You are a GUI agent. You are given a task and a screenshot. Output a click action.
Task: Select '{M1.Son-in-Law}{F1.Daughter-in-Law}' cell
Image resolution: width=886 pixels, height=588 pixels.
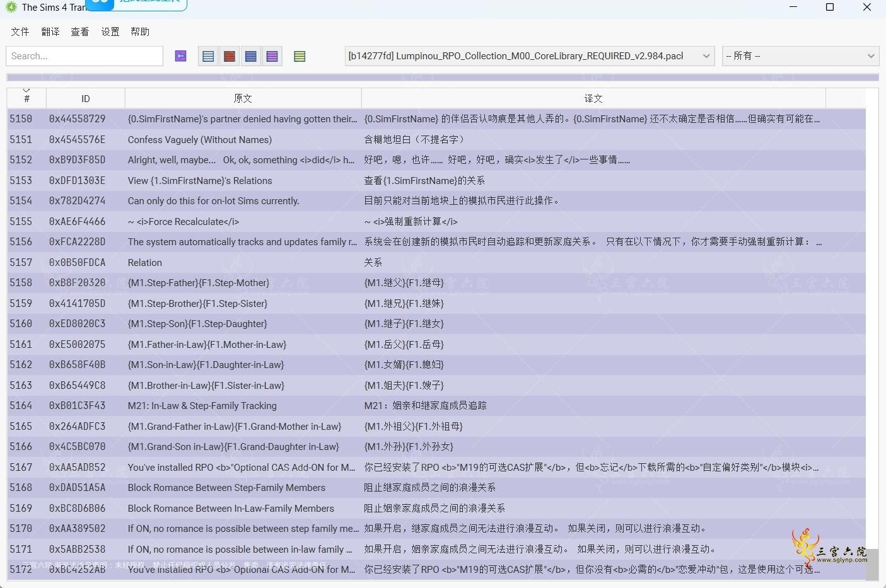pyautogui.click(x=206, y=365)
